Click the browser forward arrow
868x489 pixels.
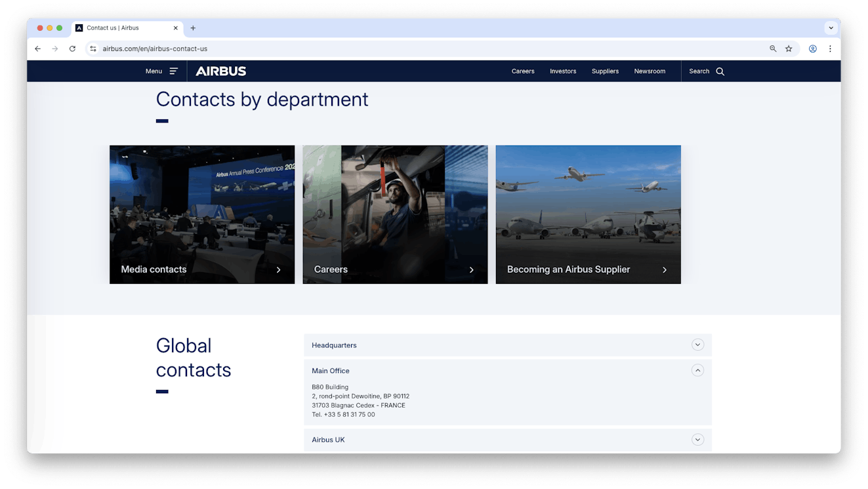tap(55, 49)
